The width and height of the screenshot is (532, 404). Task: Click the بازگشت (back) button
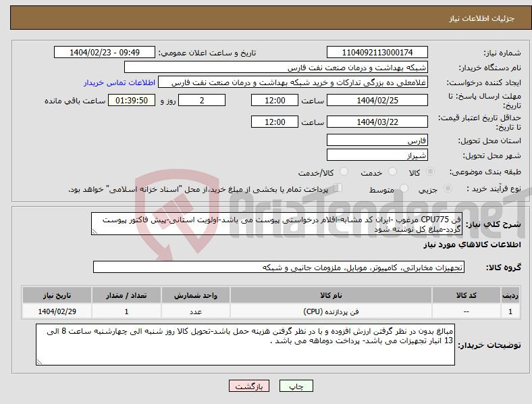point(249,386)
